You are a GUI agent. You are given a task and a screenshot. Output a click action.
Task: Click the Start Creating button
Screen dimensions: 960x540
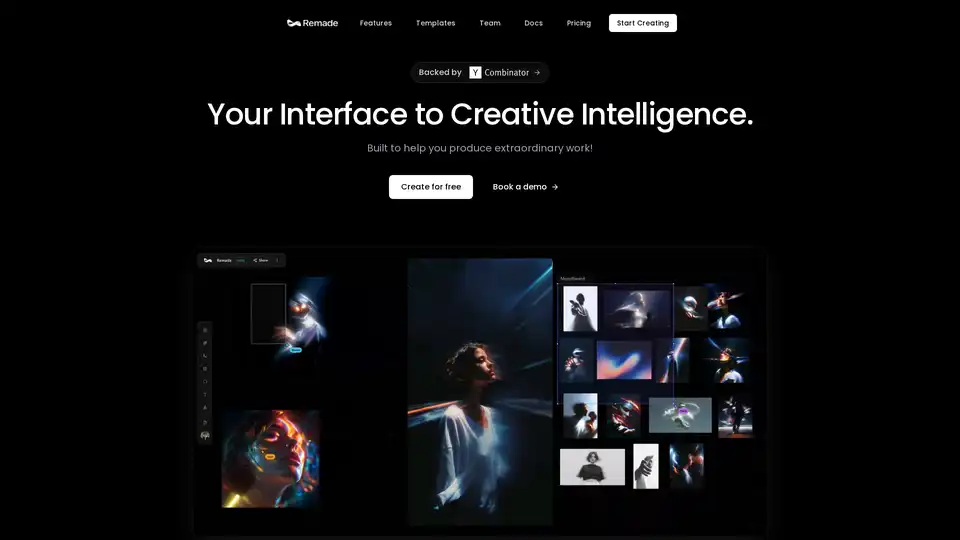point(643,23)
